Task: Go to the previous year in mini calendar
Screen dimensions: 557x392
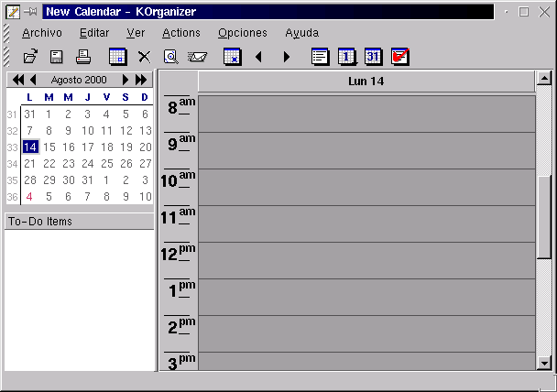Action: pyautogui.click(x=18, y=80)
